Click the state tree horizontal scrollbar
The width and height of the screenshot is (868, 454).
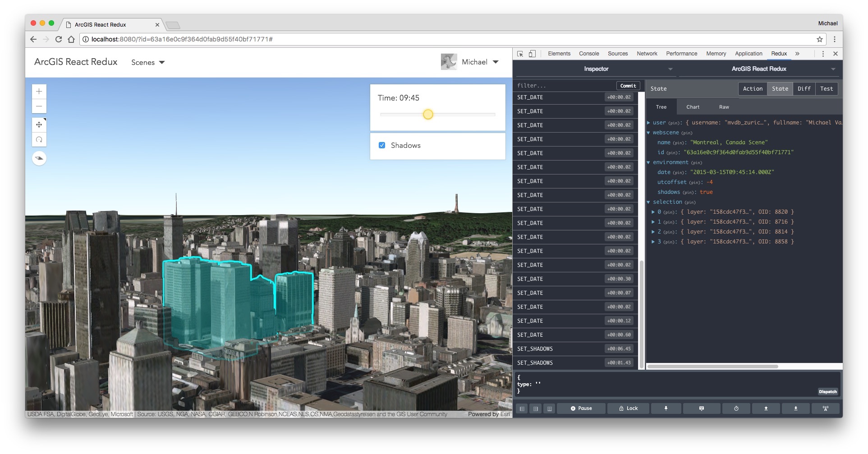(713, 367)
